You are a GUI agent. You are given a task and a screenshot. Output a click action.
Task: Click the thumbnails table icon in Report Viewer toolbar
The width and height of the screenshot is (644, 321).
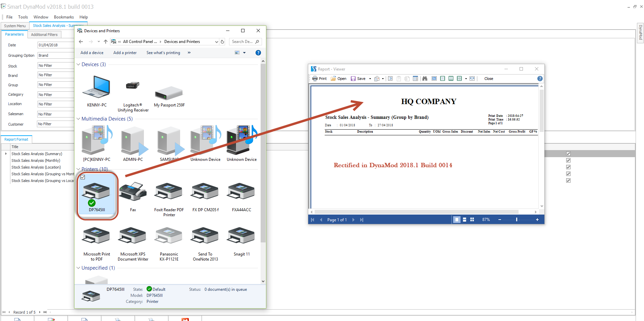coord(415,79)
